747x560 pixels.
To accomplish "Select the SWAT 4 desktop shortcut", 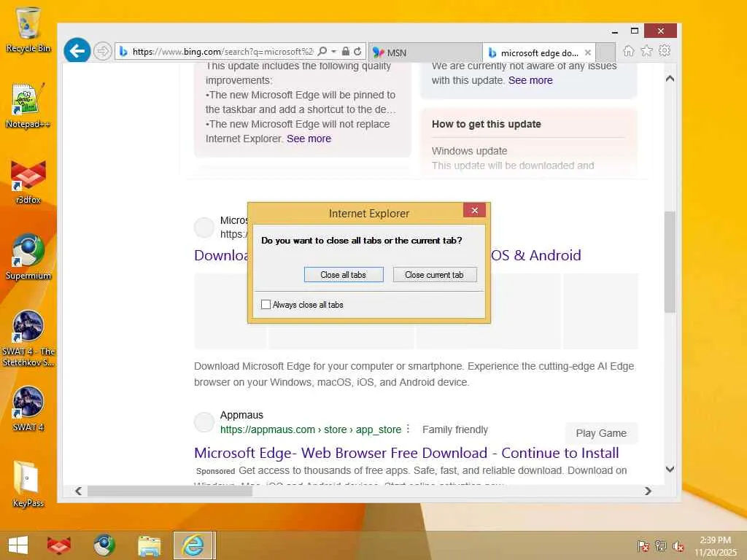I will (28, 409).
